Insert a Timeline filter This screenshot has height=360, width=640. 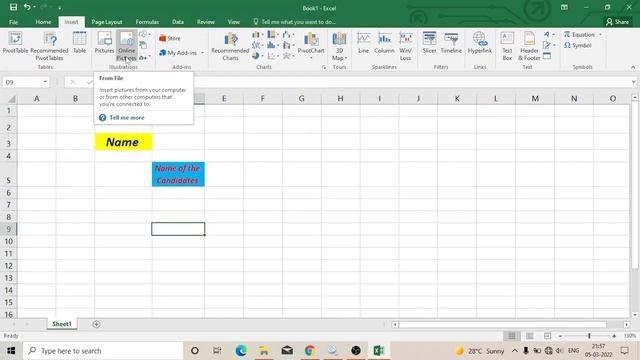point(451,42)
